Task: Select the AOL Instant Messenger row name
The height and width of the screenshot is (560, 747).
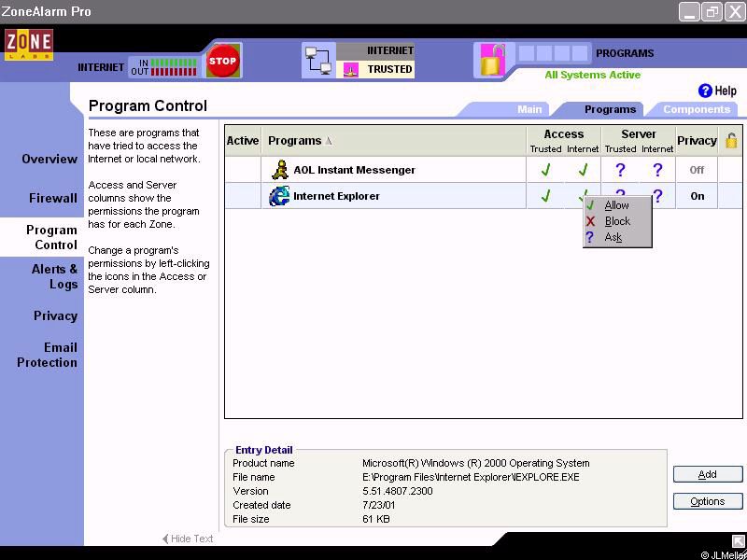Action: [355, 170]
